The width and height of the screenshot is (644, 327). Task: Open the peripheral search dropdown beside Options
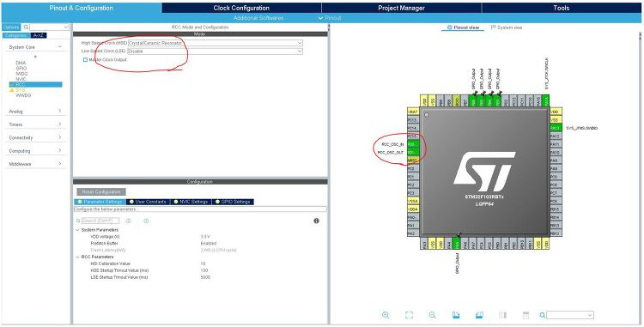tap(66, 27)
